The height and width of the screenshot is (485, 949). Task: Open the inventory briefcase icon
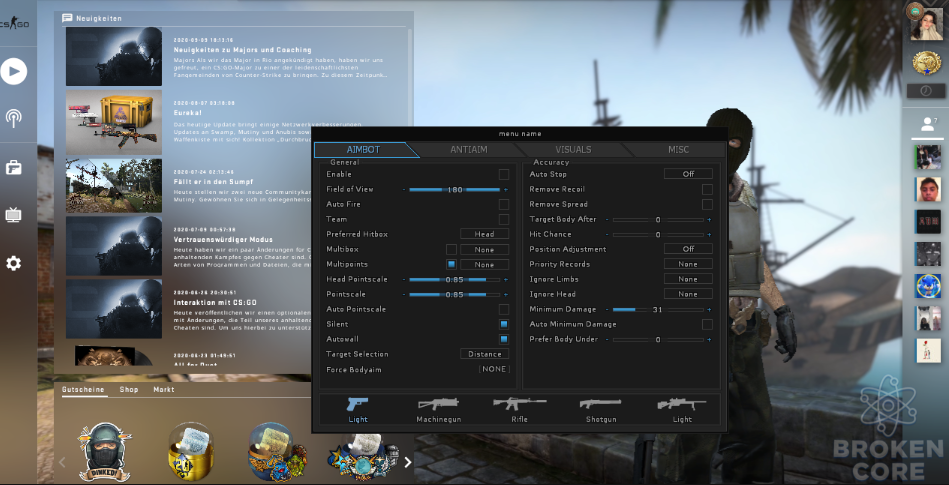pos(13,168)
